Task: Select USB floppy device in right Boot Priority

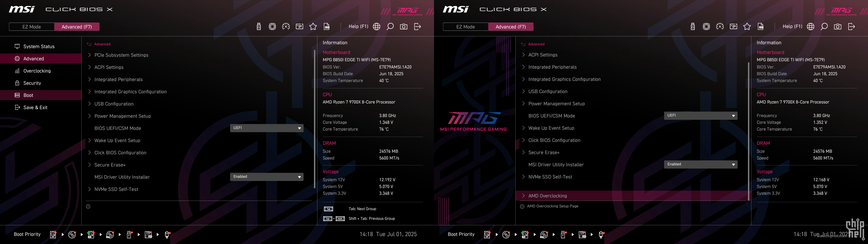Action: point(582,235)
